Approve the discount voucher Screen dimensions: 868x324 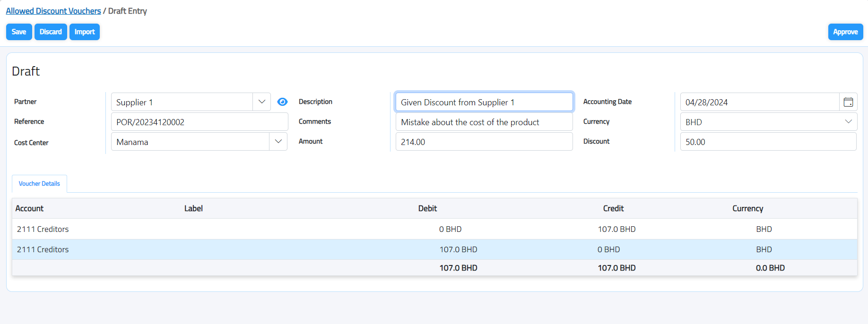coord(845,32)
